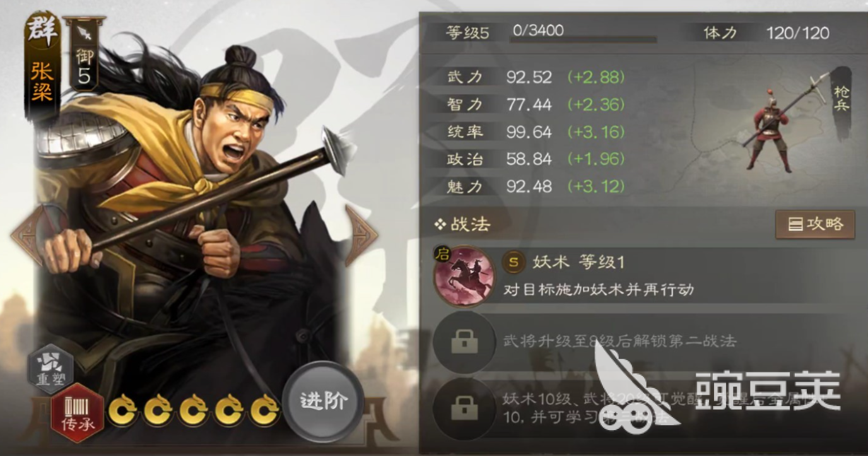The height and width of the screenshot is (456, 868).
Task: Tap the 群 faction badge
Action: 43,33
